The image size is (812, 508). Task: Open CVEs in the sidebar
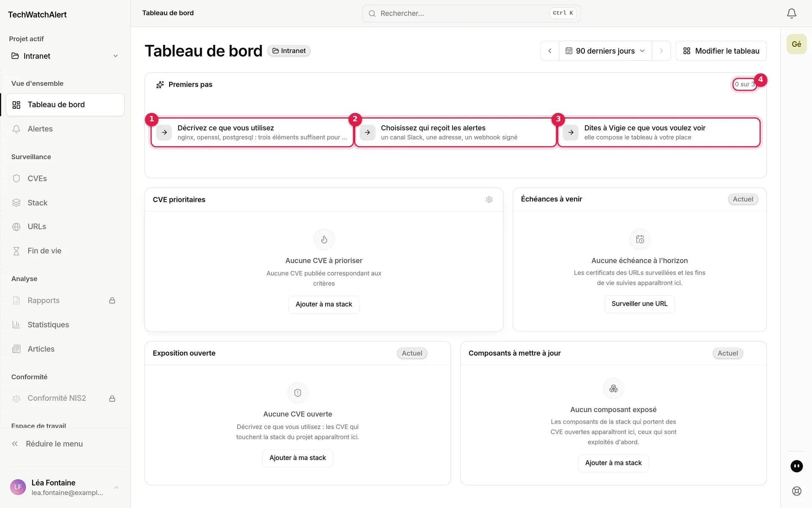click(65, 179)
